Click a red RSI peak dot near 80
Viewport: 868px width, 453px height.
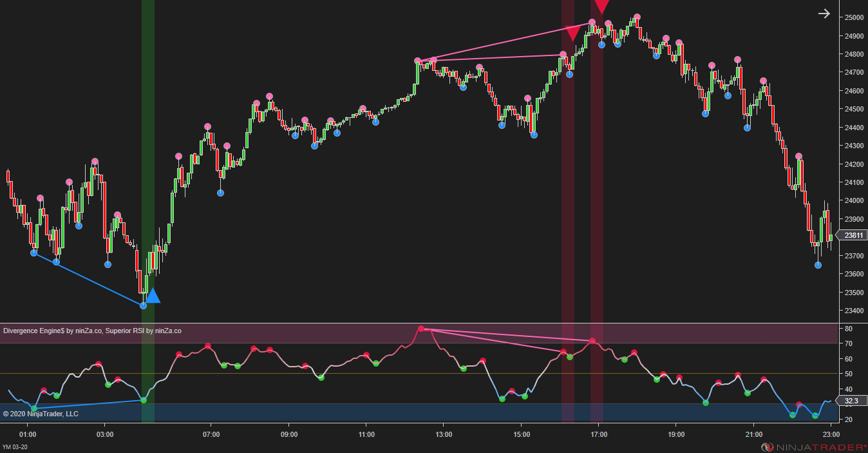tap(422, 329)
